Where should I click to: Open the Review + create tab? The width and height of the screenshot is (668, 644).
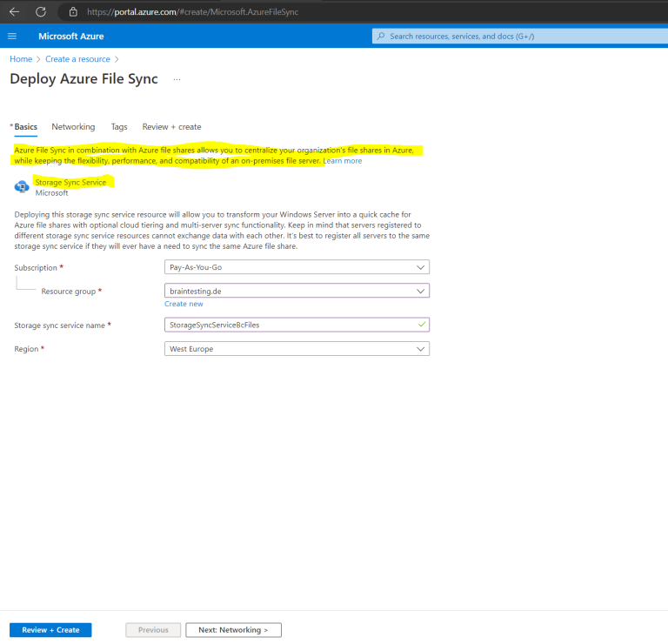point(171,127)
